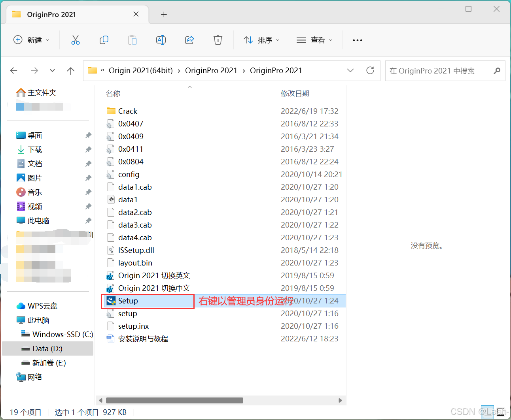Open the Share icon

coord(189,40)
